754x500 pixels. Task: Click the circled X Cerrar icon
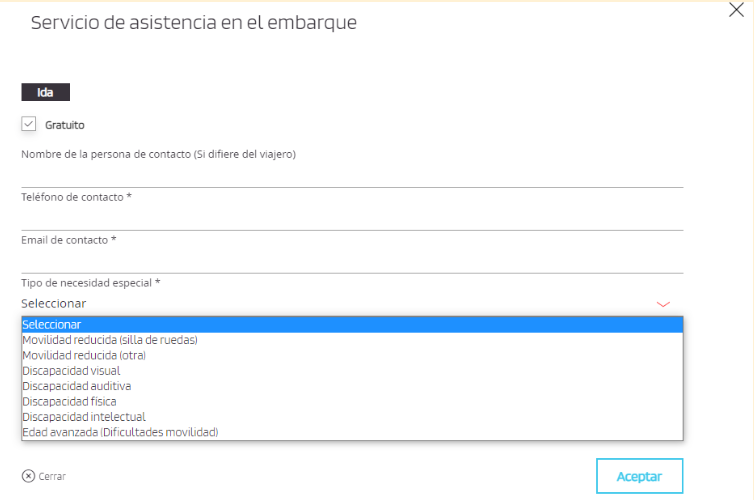(28, 476)
